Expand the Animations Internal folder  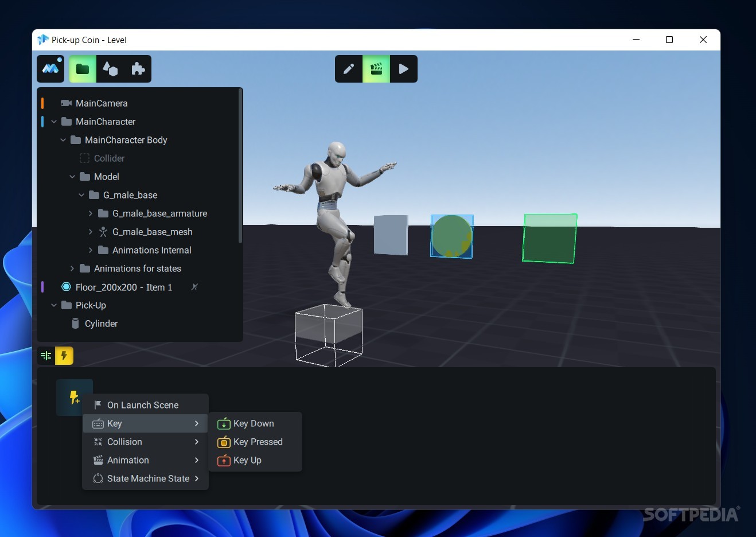click(x=91, y=250)
